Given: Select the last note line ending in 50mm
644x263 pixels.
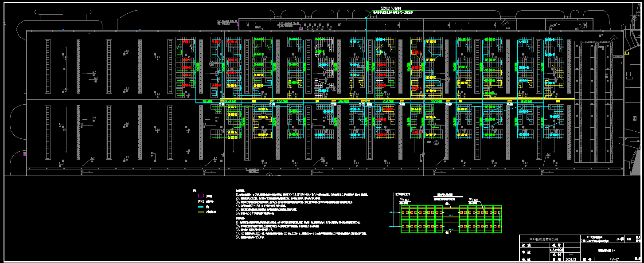Looking at the screenshot, I should (x=251, y=237).
